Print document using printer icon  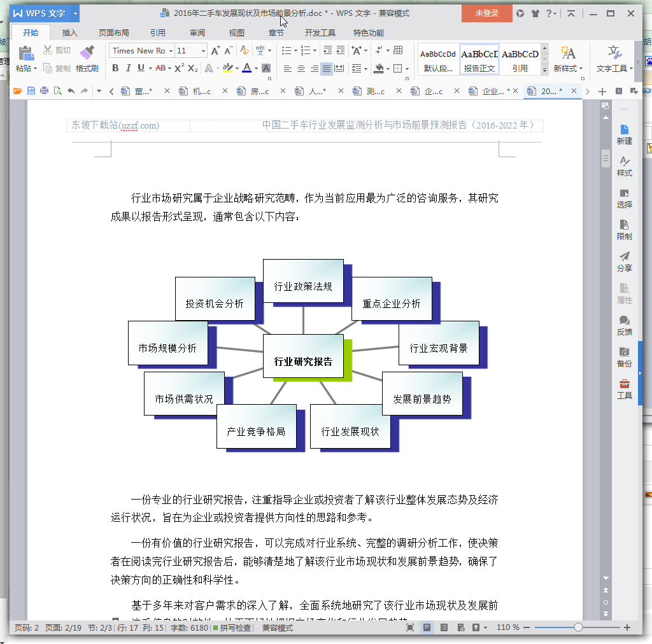coord(44,91)
